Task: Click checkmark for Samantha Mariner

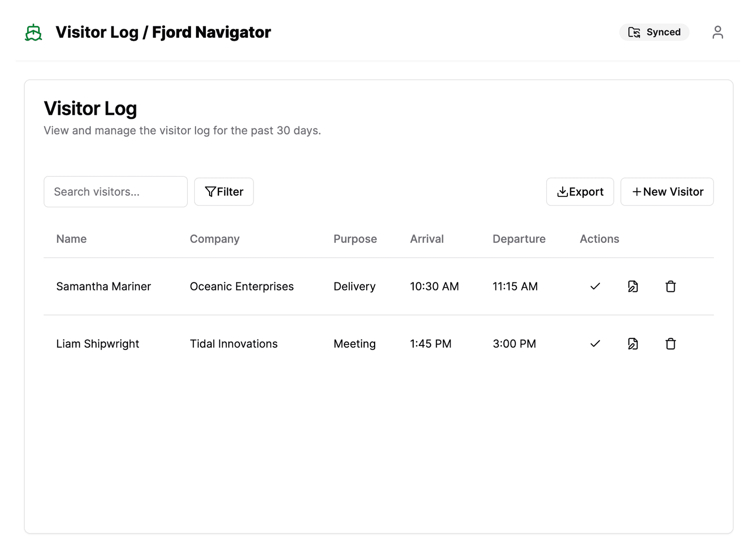Action: point(595,286)
